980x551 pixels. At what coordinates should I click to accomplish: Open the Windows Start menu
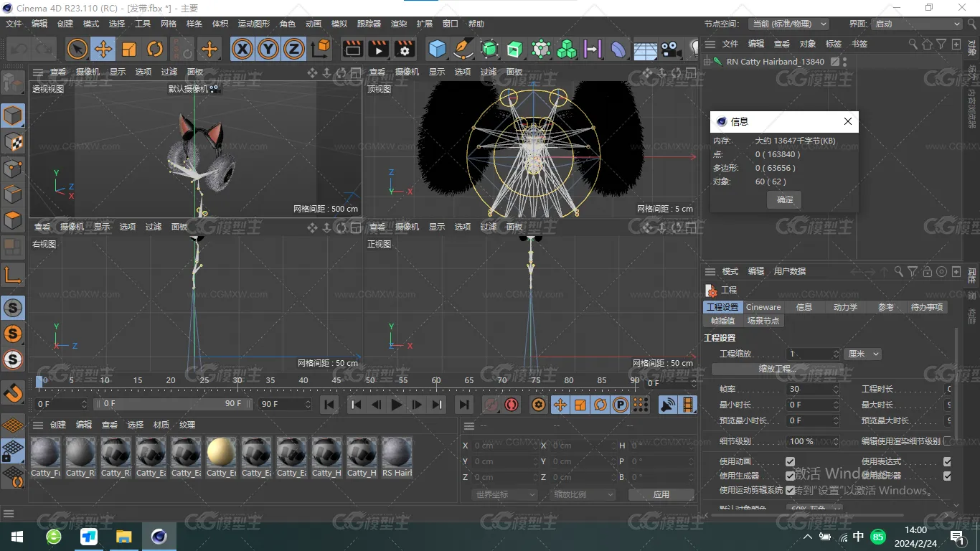[x=17, y=537]
